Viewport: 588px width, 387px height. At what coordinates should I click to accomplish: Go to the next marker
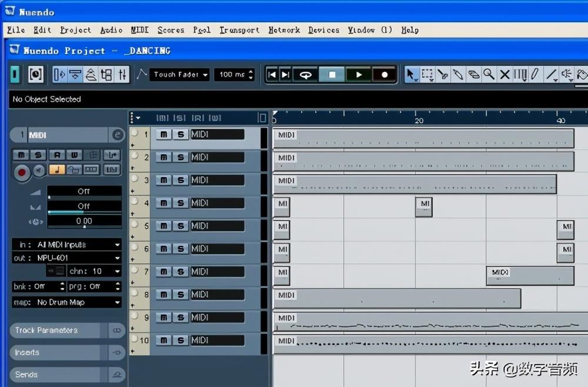point(286,75)
